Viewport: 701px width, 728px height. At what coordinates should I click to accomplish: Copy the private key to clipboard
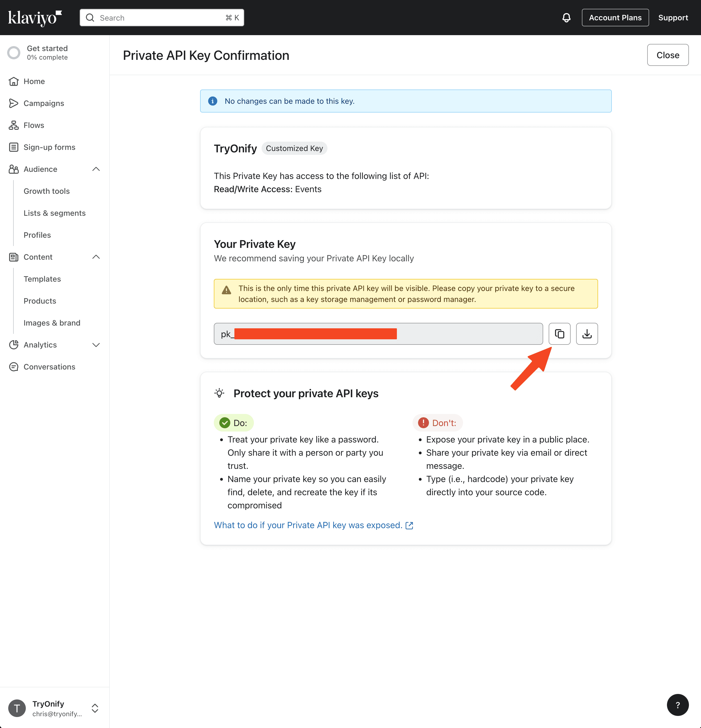(559, 334)
